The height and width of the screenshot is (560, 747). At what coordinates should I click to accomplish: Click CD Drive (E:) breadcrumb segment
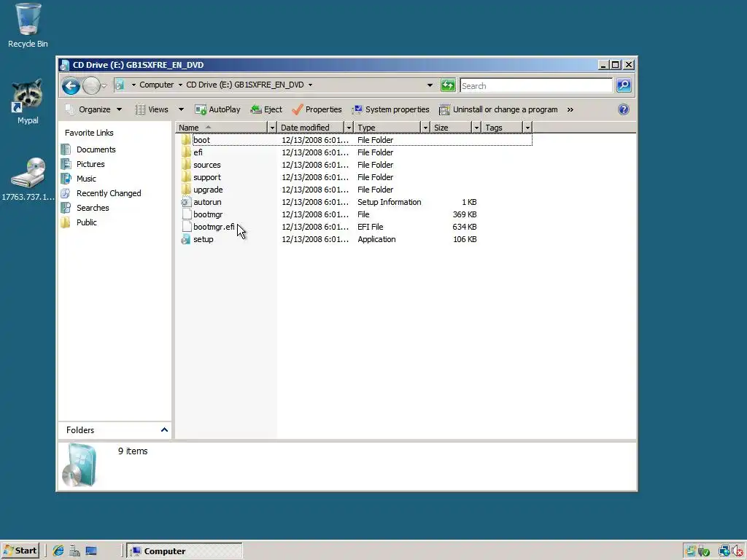point(245,85)
